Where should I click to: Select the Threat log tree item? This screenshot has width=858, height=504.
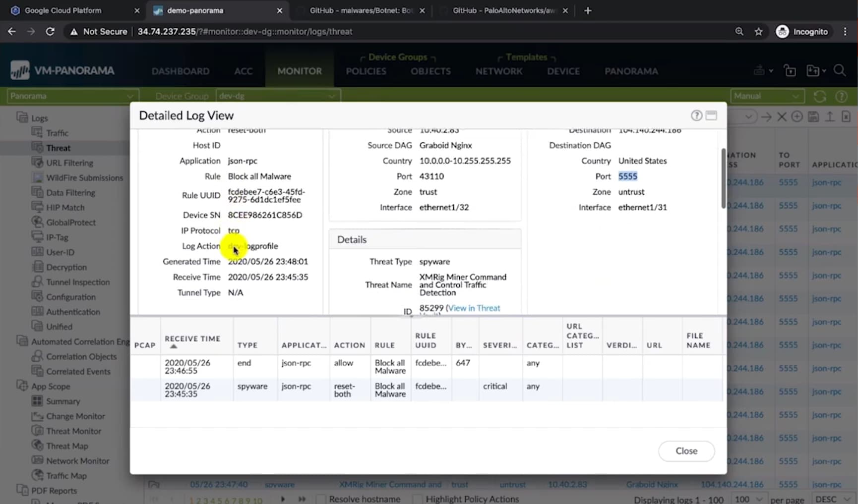[x=59, y=148]
